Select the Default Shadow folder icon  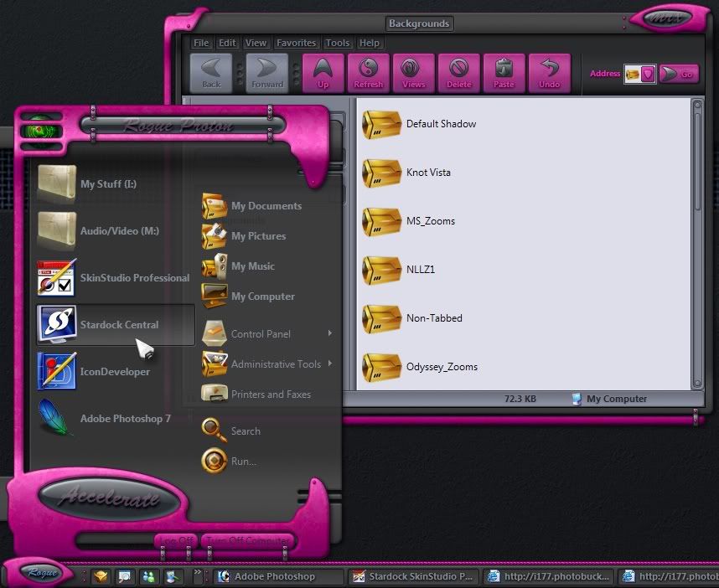[381, 124]
